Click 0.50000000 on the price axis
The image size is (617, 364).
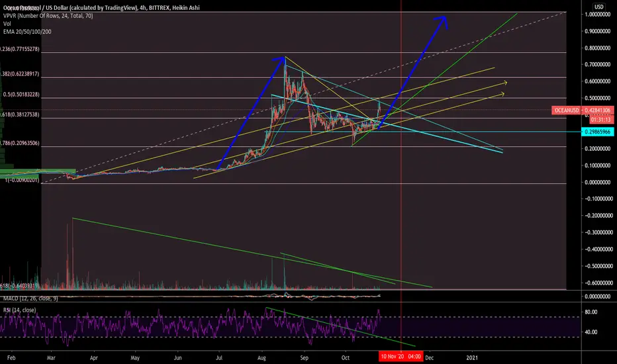point(597,99)
